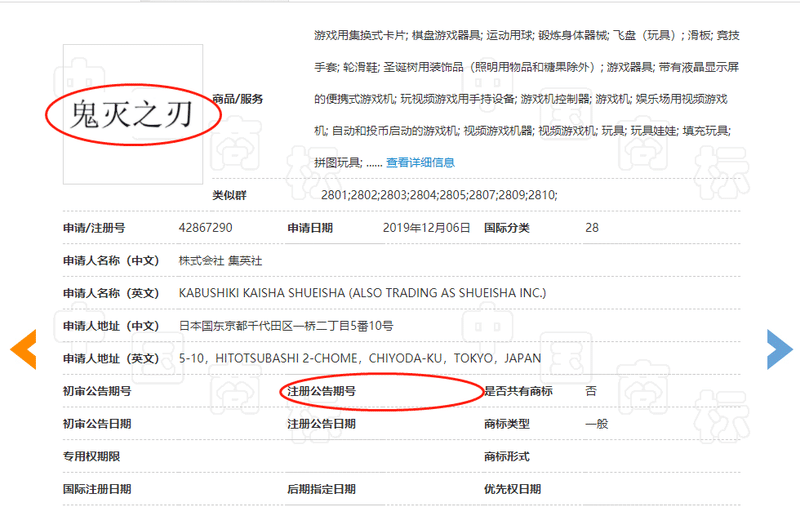Viewport: 800px width, 507px height.
Task: Click the 类似群 label
Action: [229, 195]
